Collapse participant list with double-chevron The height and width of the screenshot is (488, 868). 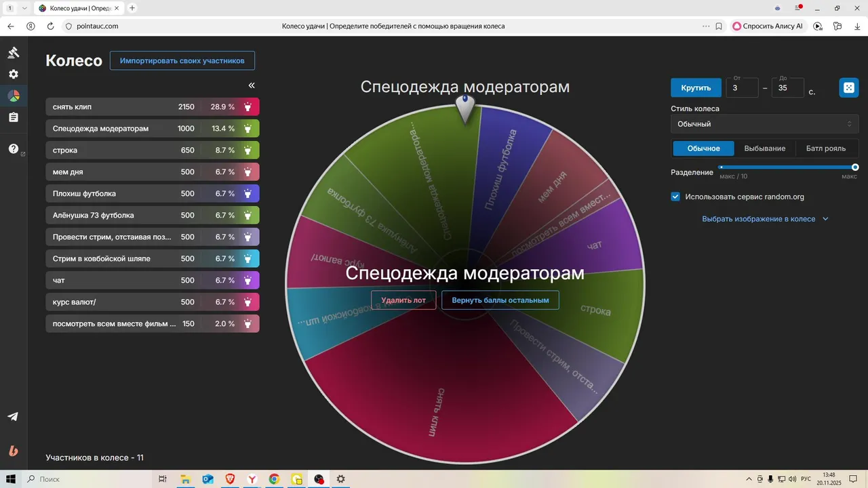pos(252,85)
